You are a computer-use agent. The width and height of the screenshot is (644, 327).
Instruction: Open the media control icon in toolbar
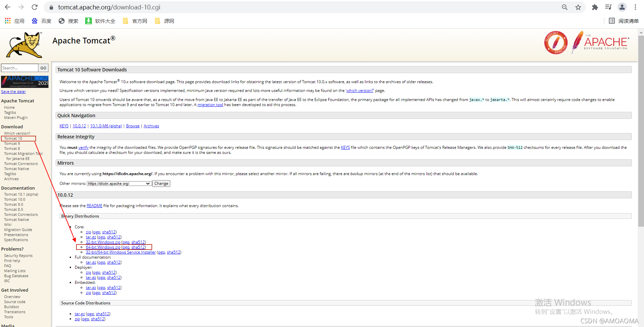click(x=608, y=7)
